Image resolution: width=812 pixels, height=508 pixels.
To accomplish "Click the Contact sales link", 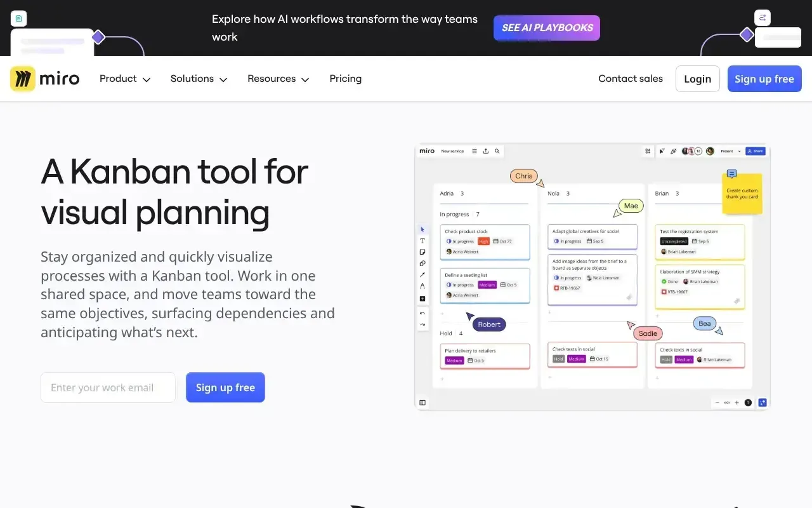I will click(630, 79).
